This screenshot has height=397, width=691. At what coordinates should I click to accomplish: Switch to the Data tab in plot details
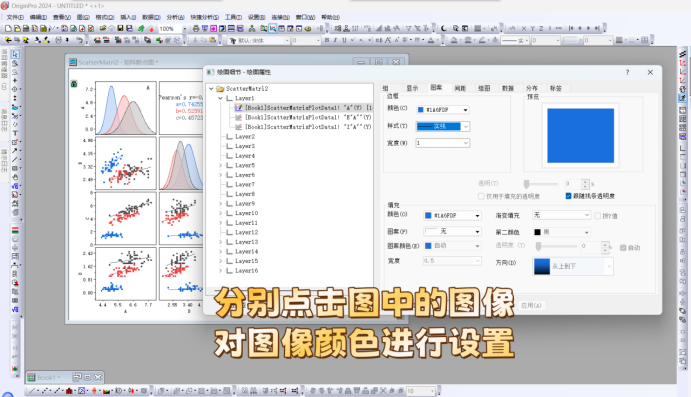pyautogui.click(x=508, y=88)
